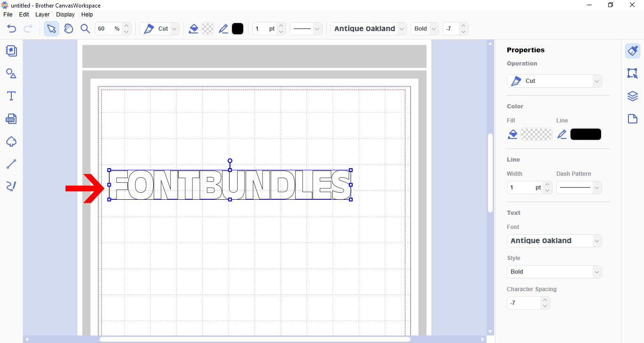
Task: Click the scroll right arrow of canvas
Action: tap(483, 339)
